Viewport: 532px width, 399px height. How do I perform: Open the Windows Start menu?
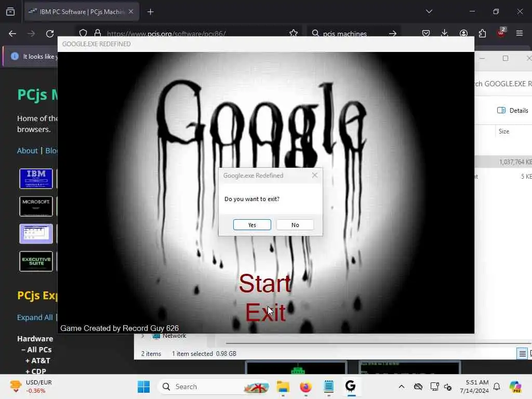point(143,387)
